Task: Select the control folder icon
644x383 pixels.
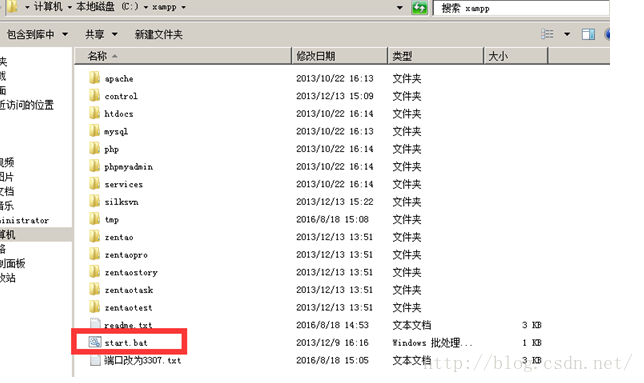Action: point(94,95)
